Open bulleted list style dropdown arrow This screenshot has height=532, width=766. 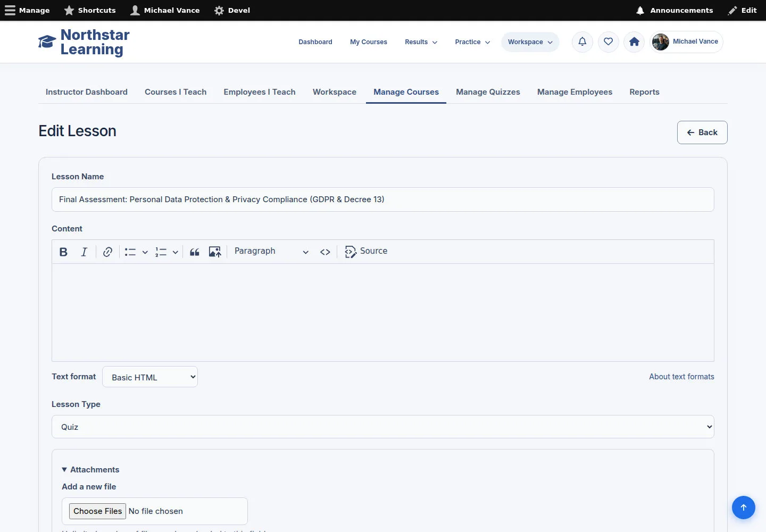[x=145, y=252]
